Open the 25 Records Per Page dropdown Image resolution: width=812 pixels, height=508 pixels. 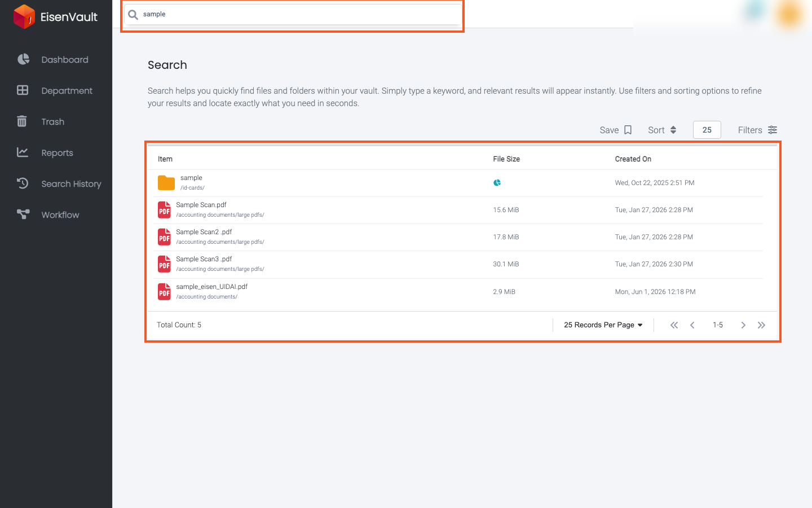point(603,325)
